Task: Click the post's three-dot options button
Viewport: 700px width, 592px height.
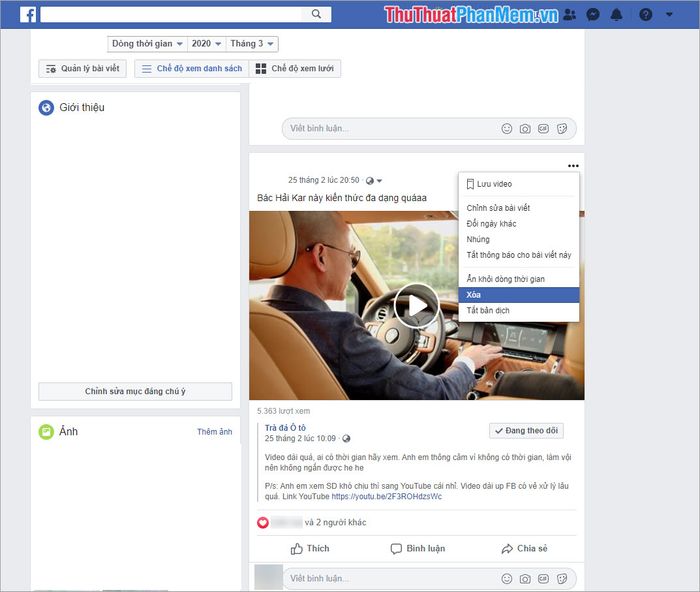Action: (573, 166)
